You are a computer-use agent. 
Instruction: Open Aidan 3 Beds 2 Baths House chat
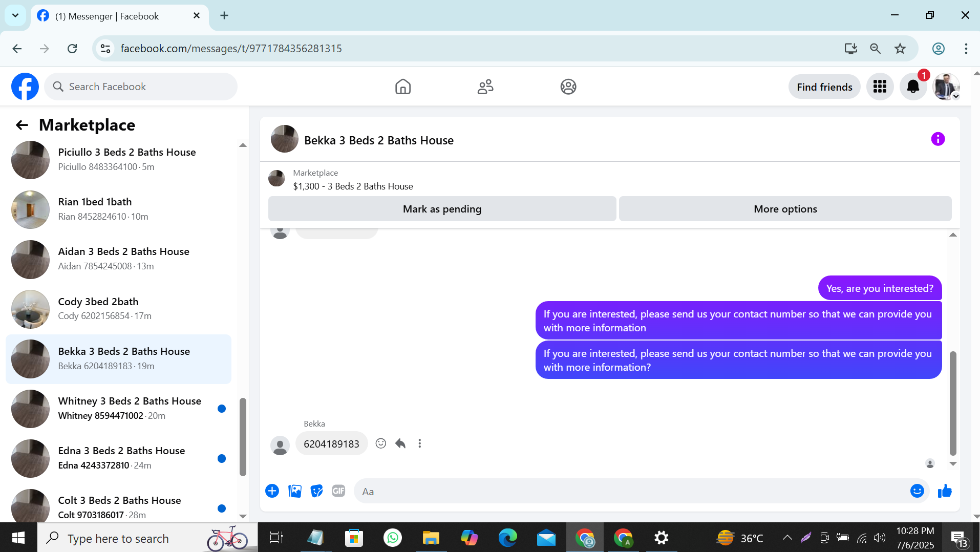[119, 259]
